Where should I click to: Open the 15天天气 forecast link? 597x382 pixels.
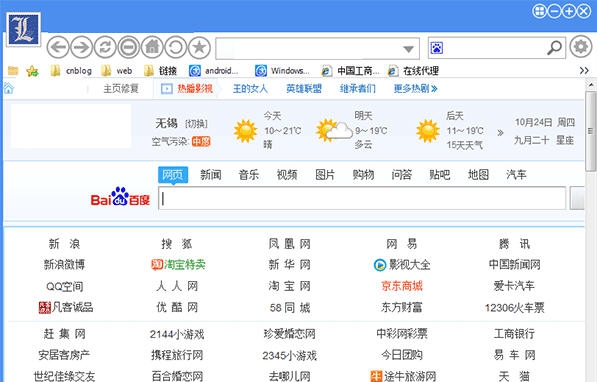(x=465, y=145)
